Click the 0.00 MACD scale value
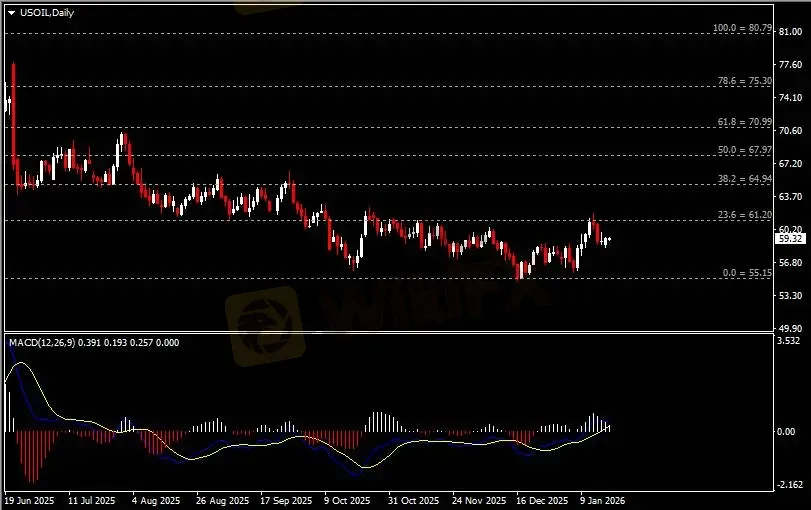811x510 pixels. [787, 432]
